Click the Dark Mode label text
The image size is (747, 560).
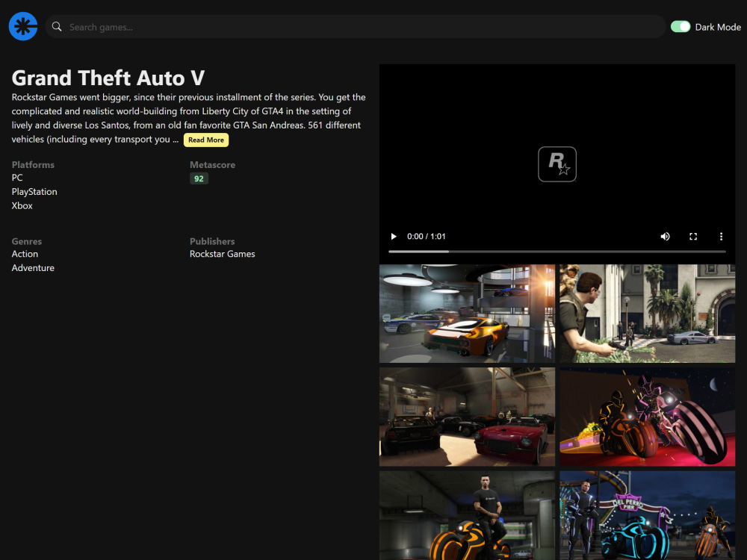717,27
